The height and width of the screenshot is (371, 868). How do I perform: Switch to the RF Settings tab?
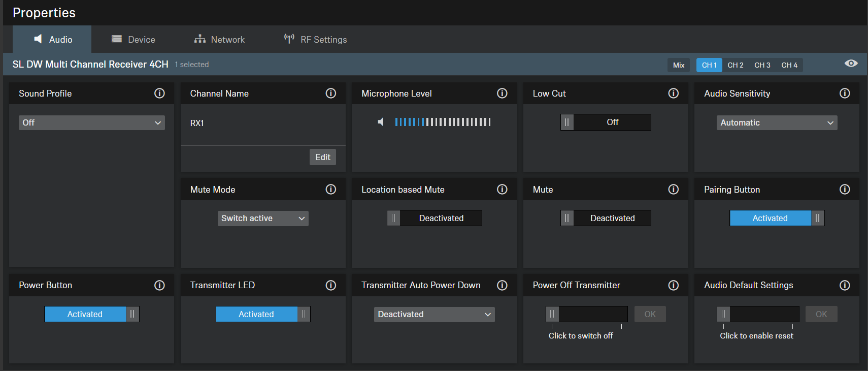pyautogui.click(x=316, y=40)
